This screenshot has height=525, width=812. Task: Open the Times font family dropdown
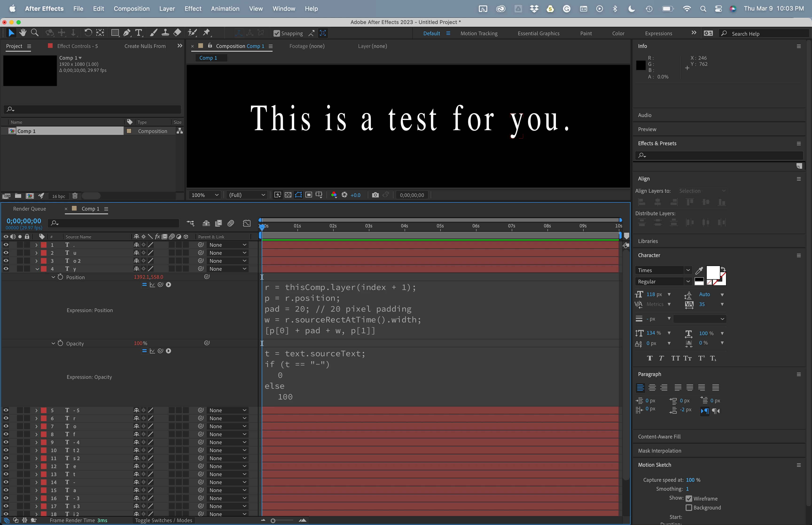663,270
